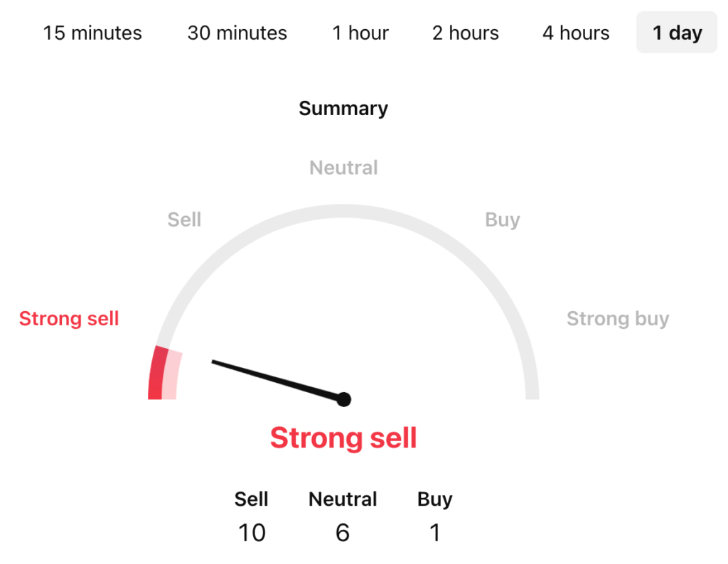The height and width of the screenshot is (564, 728).
Task: Click the Strong buy gauge label
Action: click(618, 319)
